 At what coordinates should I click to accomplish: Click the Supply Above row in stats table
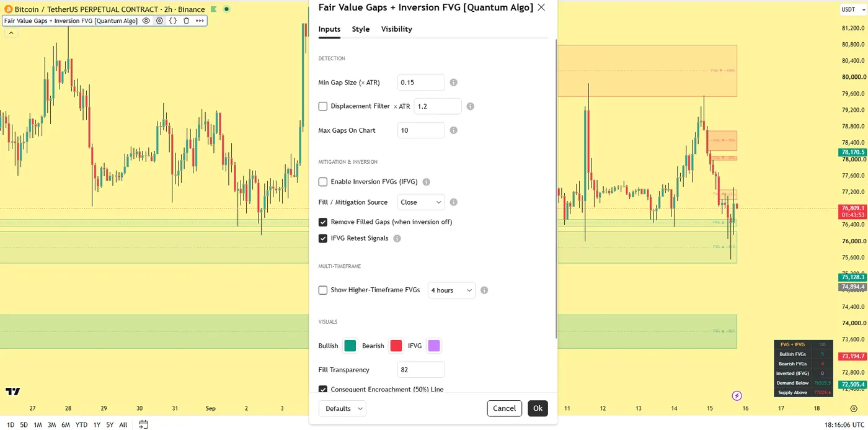point(804,392)
